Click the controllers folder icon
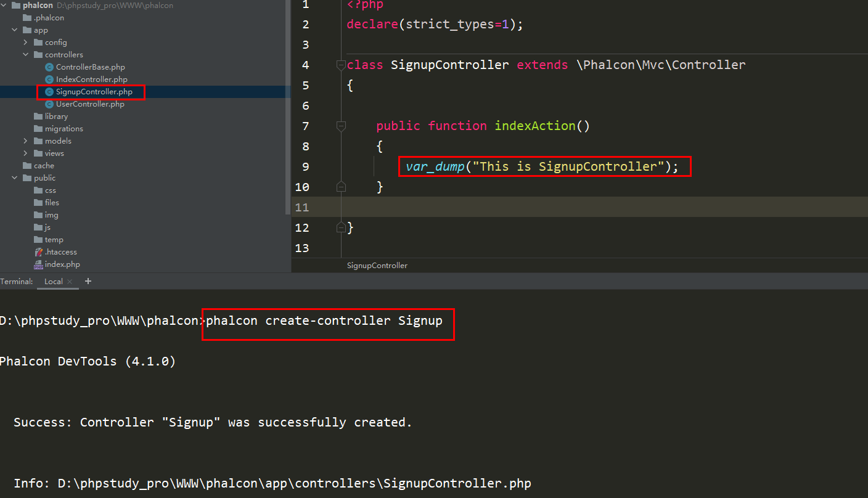868x498 pixels. [x=38, y=55]
